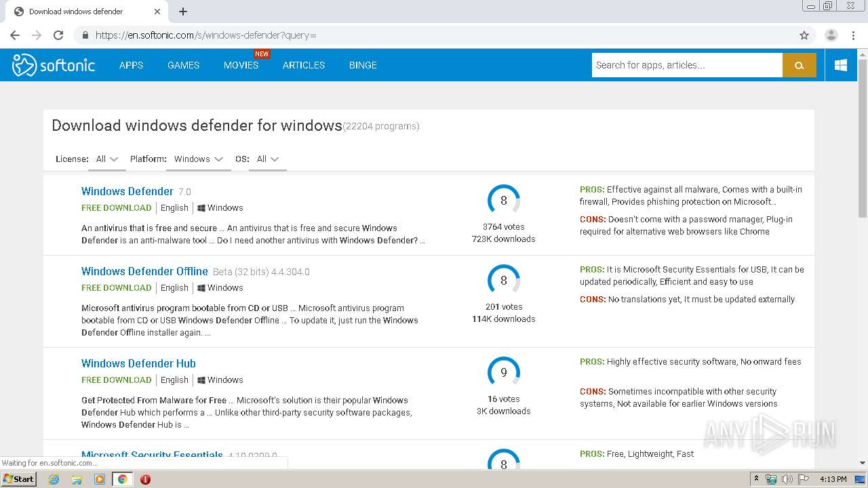Click the Windows Defender Offline rating circle
This screenshot has height=488, width=868.
pos(504,281)
